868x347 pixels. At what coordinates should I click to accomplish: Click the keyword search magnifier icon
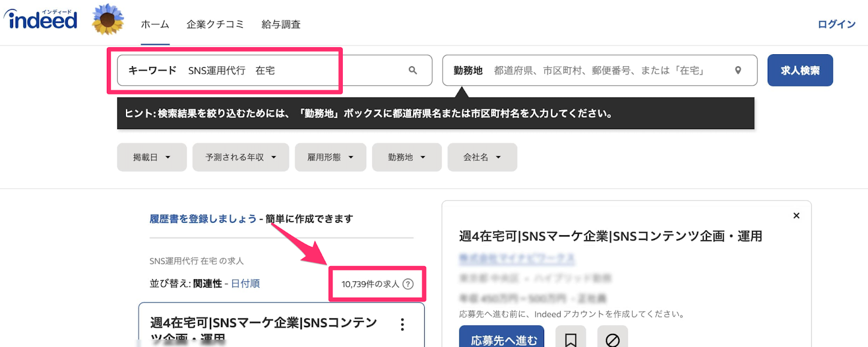click(413, 70)
